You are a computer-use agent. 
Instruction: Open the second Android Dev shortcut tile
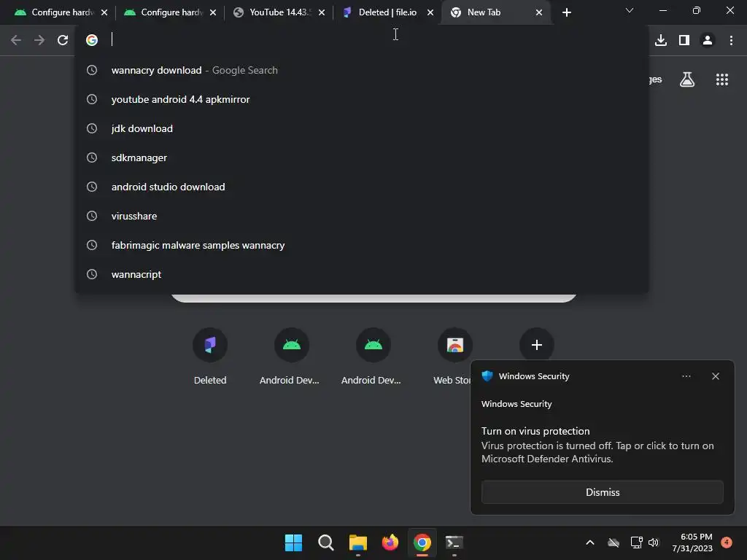pyautogui.click(x=373, y=356)
